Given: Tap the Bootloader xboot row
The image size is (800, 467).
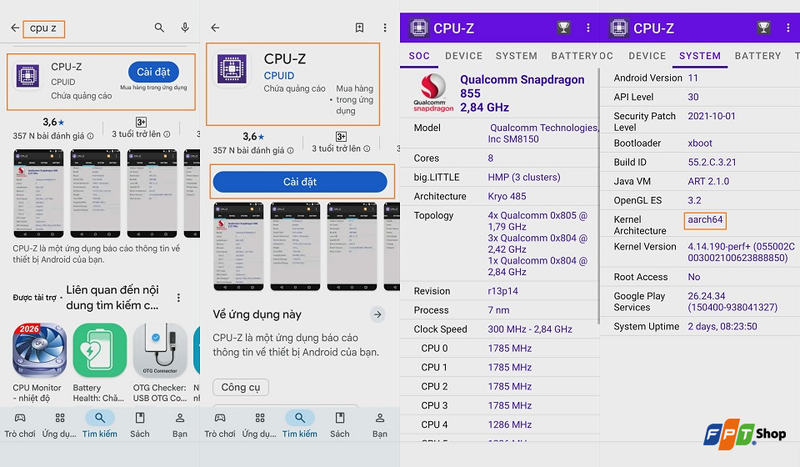Looking at the screenshot, I should 700,143.
